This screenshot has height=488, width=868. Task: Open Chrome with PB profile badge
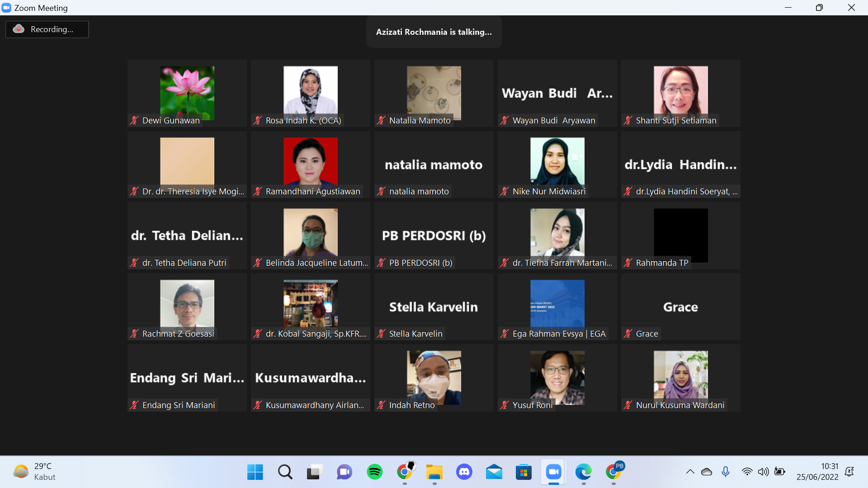pyautogui.click(x=614, y=471)
